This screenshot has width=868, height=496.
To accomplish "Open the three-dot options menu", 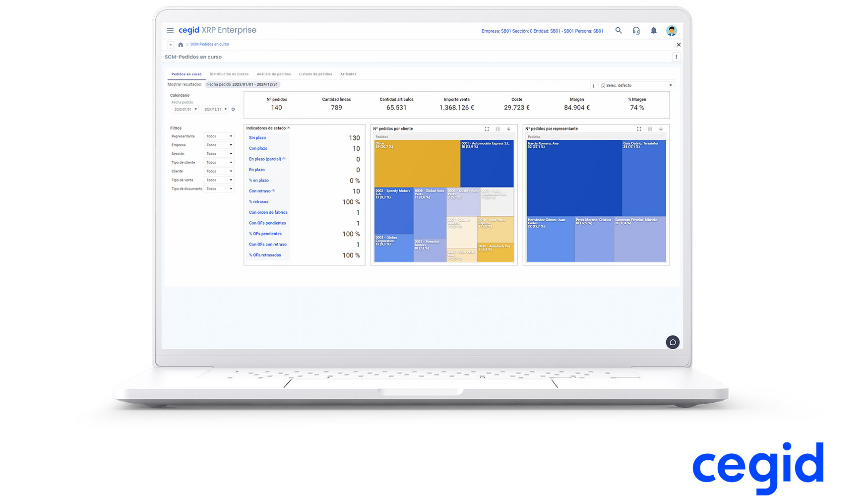I will [x=676, y=57].
